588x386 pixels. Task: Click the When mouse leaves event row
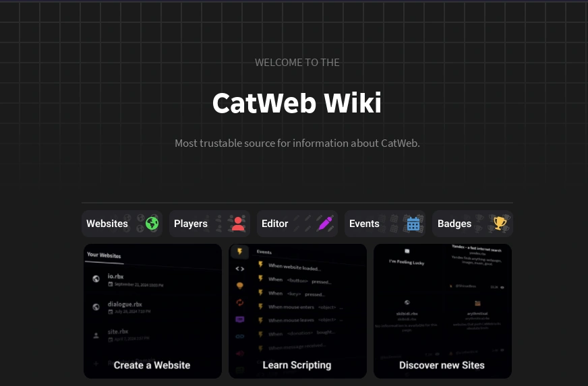click(x=300, y=321)
